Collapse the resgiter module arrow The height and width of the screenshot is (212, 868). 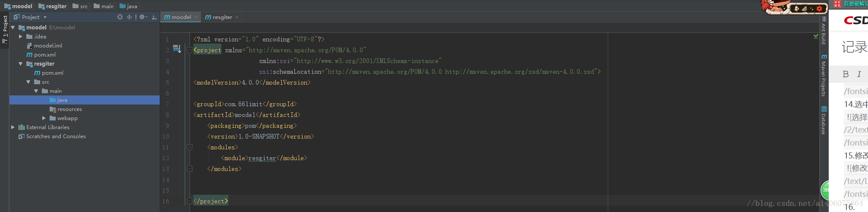(21, 64)
